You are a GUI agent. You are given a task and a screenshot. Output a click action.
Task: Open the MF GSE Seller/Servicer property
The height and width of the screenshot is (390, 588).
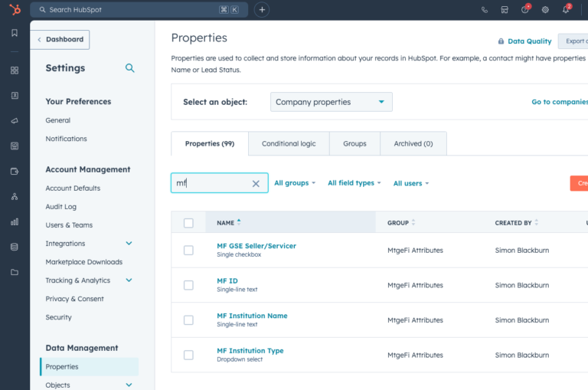click(256, 246)
